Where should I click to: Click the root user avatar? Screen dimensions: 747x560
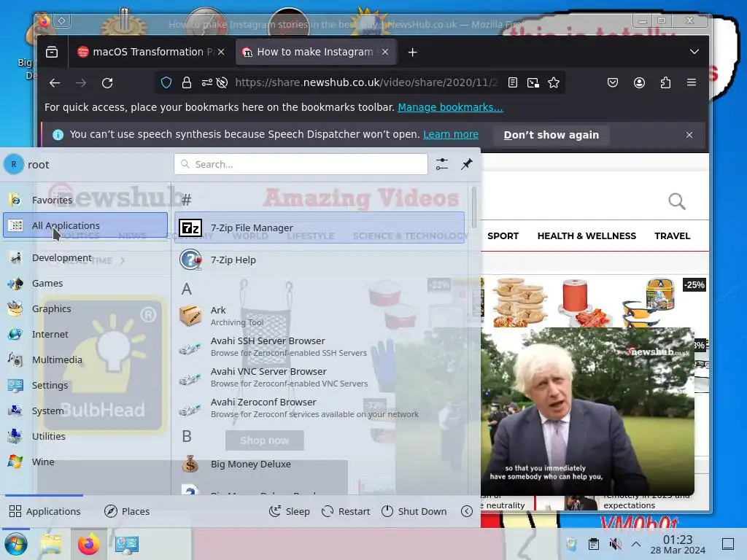point(14,164)
